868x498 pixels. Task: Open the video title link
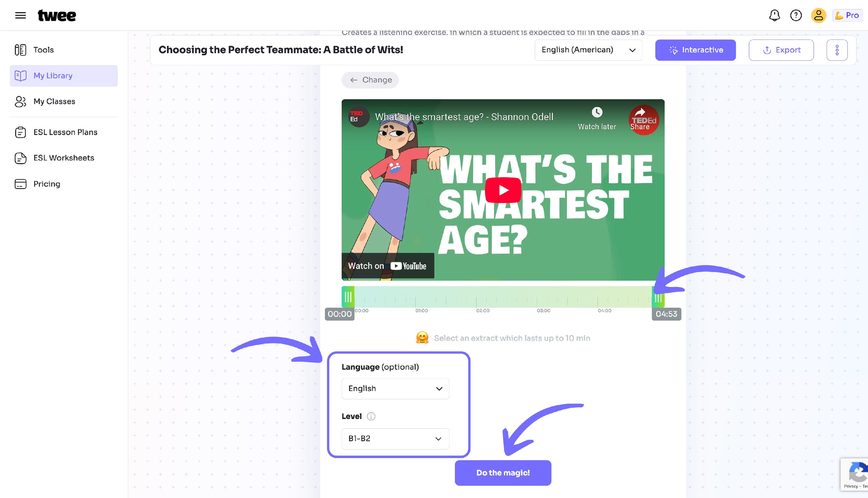[464, 117]
